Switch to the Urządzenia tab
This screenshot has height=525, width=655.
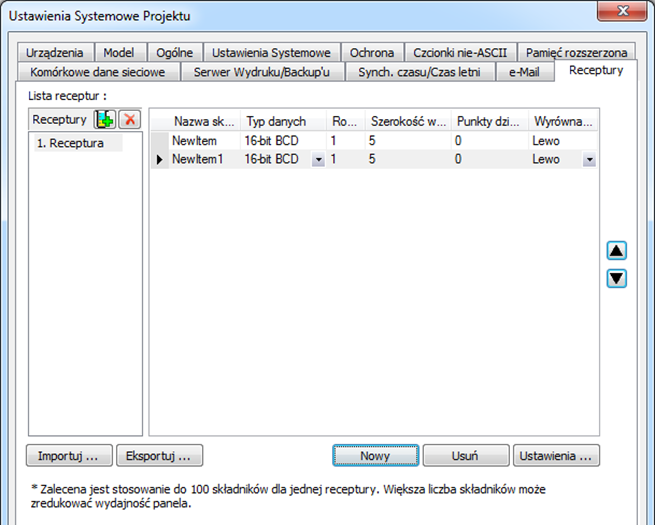coord(55,53)
